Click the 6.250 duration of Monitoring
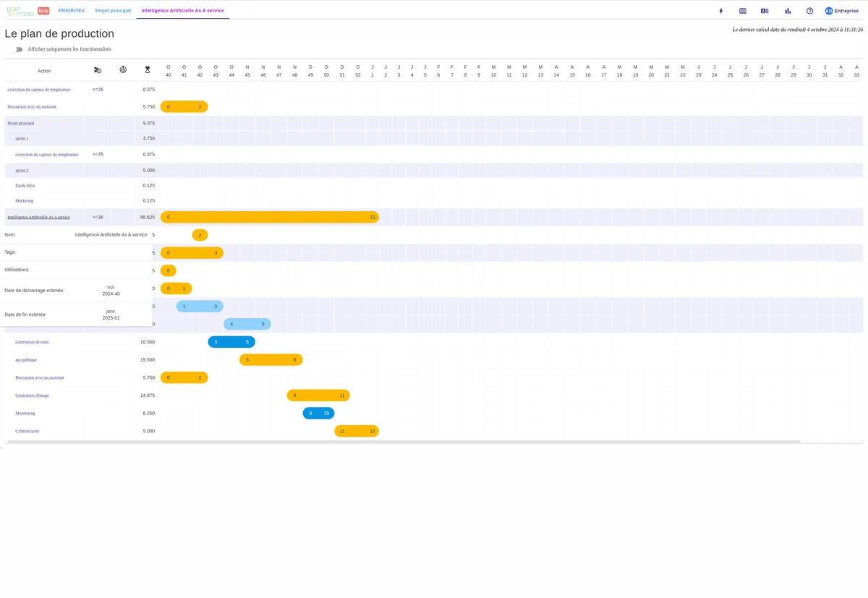 (x=149, y=413)
